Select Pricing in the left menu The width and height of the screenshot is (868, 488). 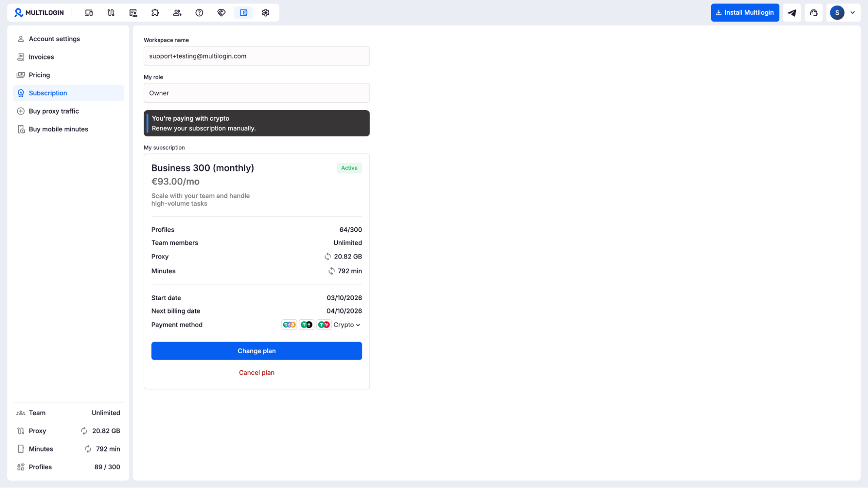pos(39,75)
